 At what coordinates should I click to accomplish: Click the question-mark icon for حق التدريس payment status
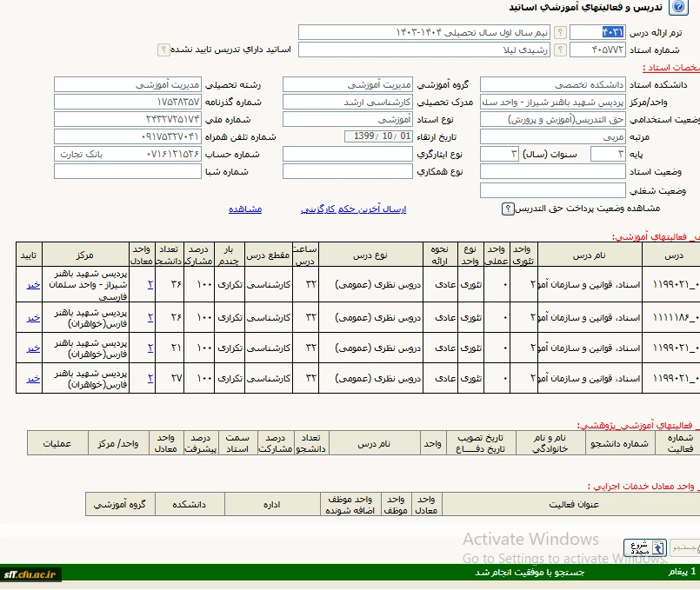coord(507,209)
